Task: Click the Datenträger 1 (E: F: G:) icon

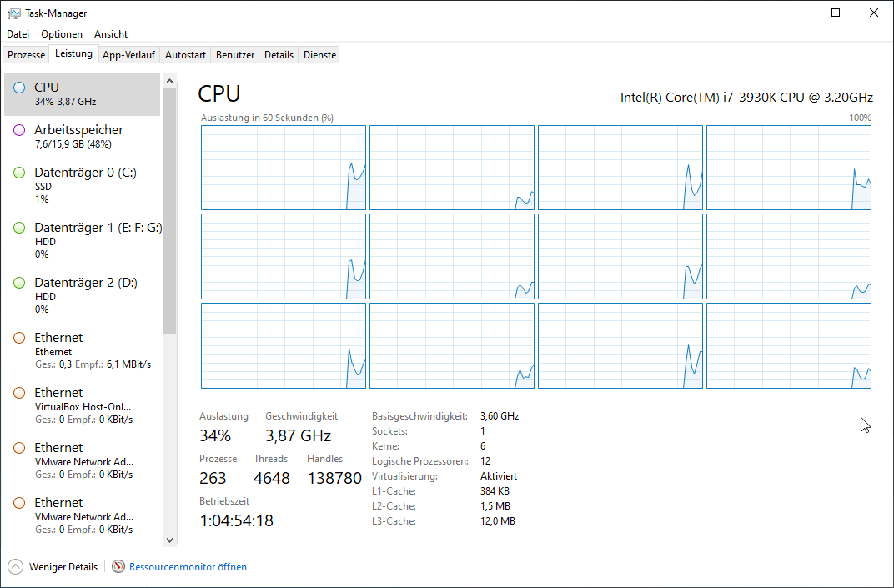Action: tap(19, 228)
